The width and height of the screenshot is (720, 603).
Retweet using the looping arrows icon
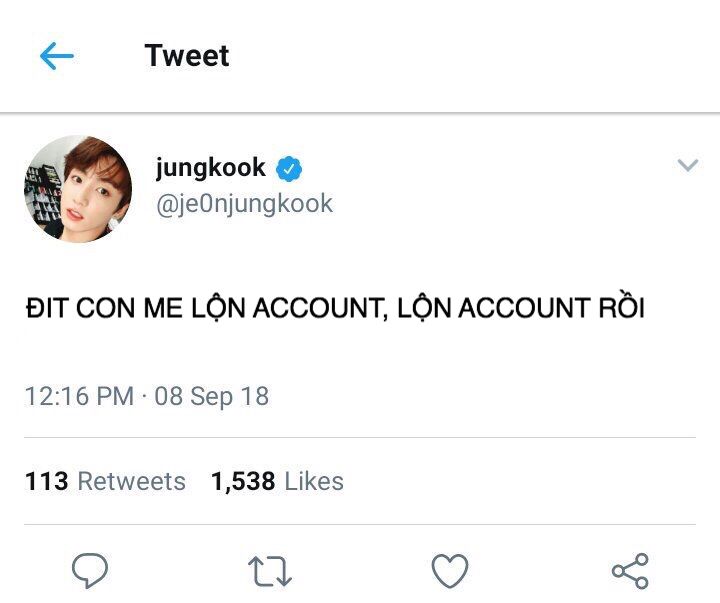(269, 571)
